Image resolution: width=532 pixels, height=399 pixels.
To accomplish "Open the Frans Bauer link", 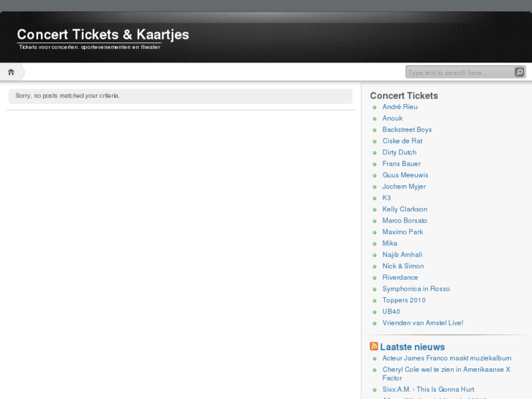I will tap(401, 163).
